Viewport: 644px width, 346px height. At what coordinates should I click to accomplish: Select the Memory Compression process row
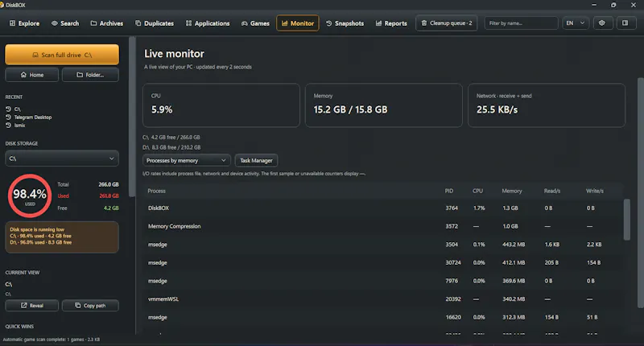(383, 226)
